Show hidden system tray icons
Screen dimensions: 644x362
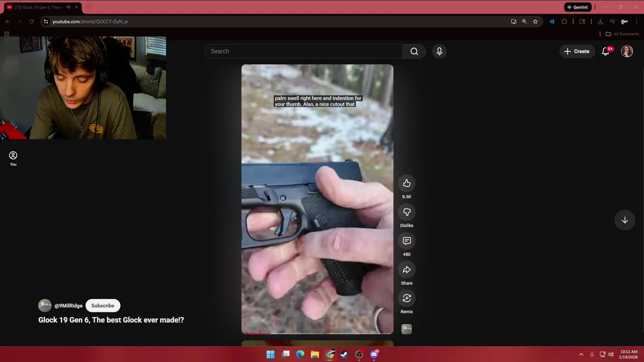(581, 354)
